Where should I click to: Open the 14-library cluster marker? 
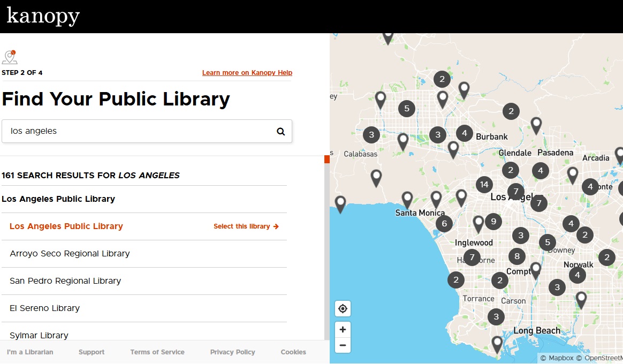[484, 185]
